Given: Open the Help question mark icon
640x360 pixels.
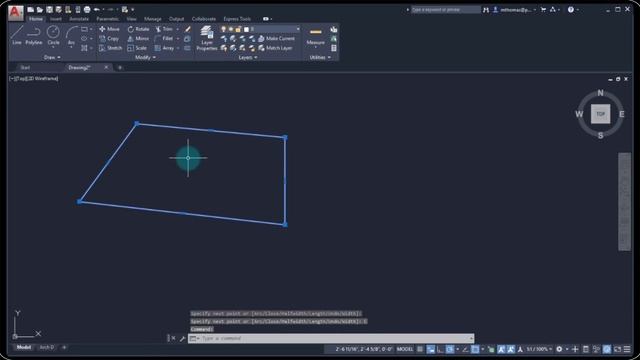Looking at the screenshot, I should tap(571, 9).
